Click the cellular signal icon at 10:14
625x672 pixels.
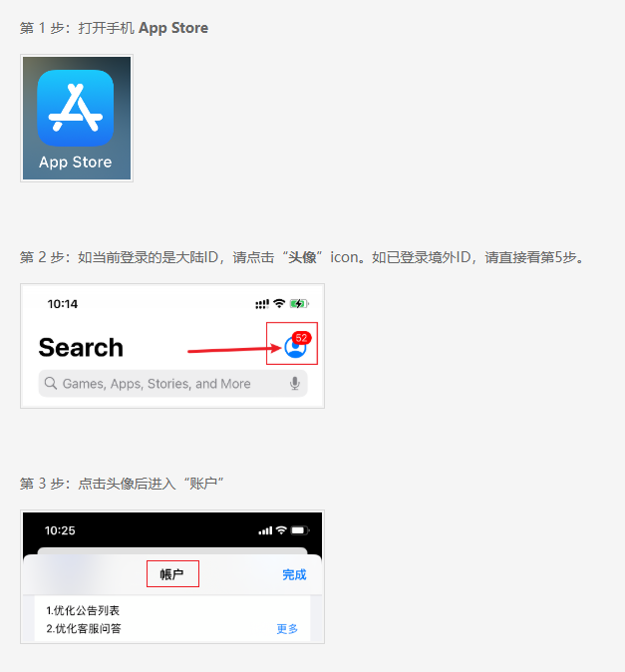point(262,304)
